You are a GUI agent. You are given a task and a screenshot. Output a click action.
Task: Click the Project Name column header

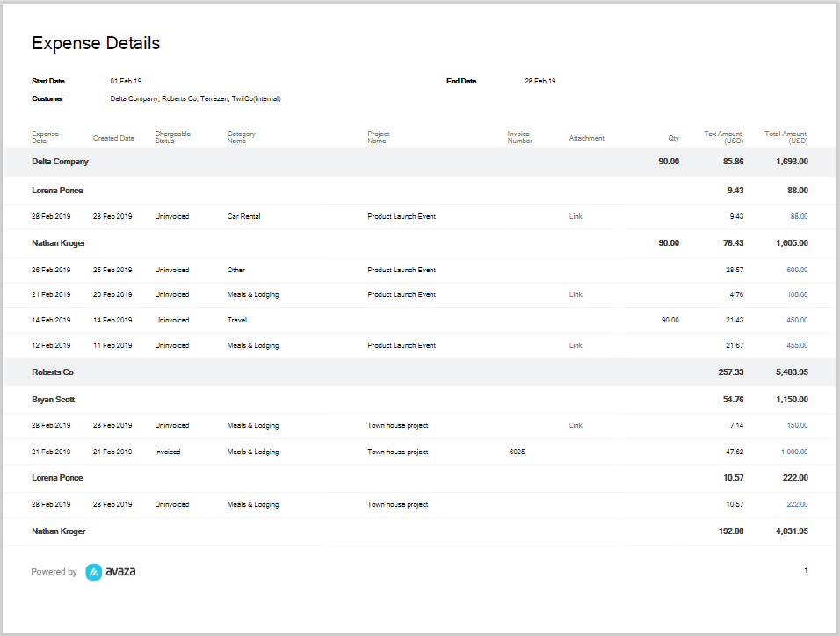(378, 137)
